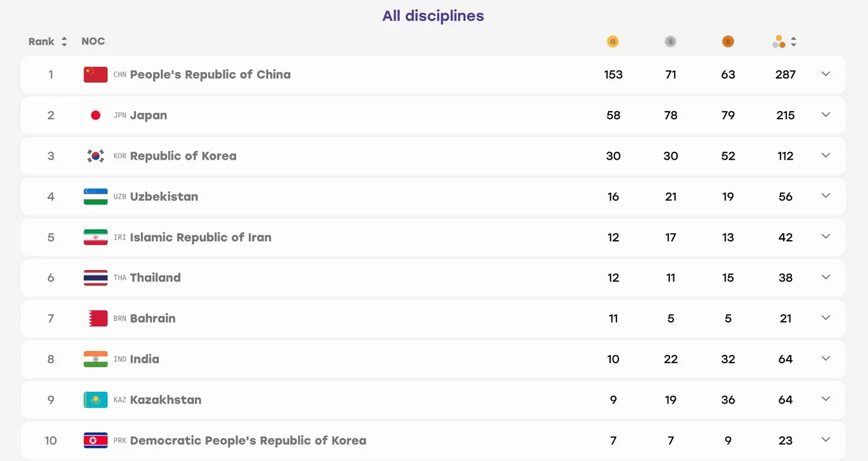
Task: Expand Kazakhstan row chevron
Action: tap(826, 399)
